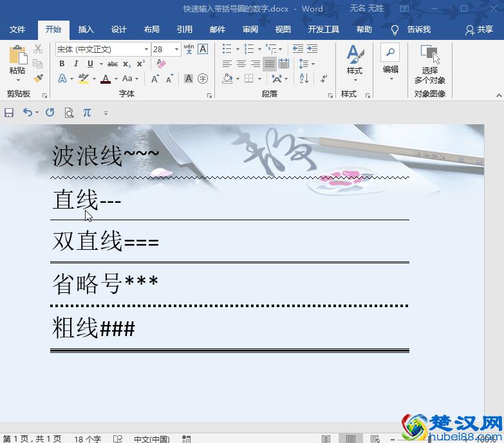The height and width of the screenshot is (443, 504).
Task: Save document from quick access toolbar
Action: pos(8,113)
